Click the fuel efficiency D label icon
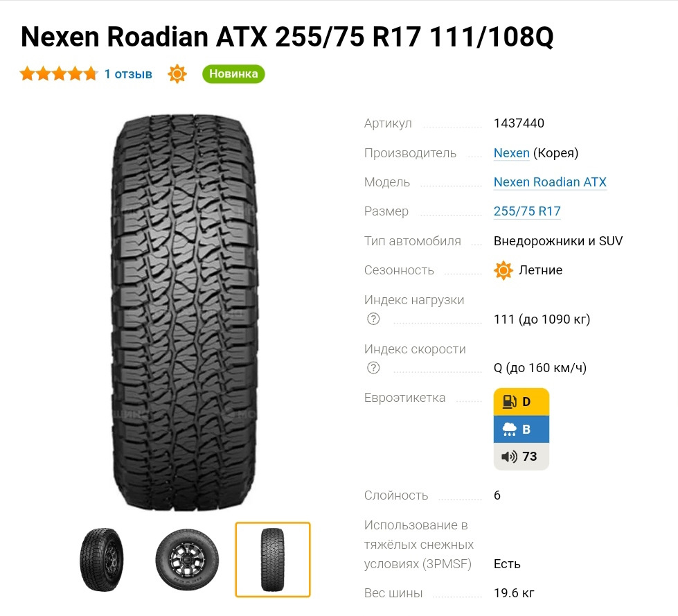 [509, 402]
